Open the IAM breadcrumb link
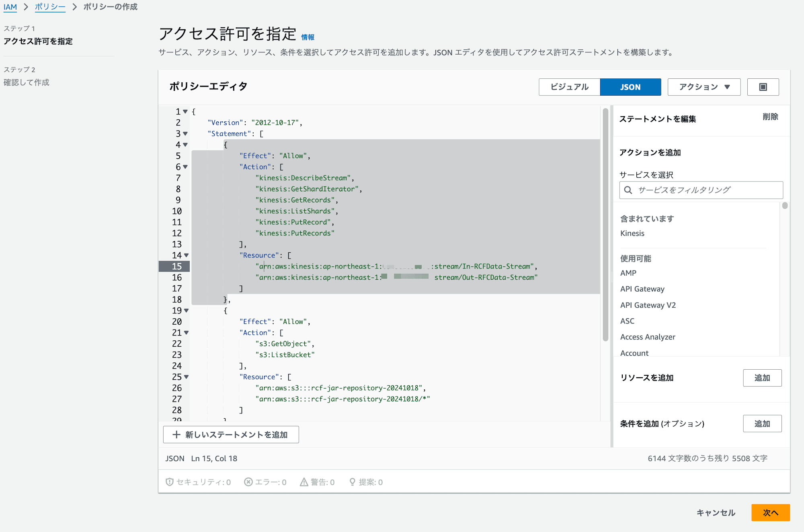 [10, 7]
